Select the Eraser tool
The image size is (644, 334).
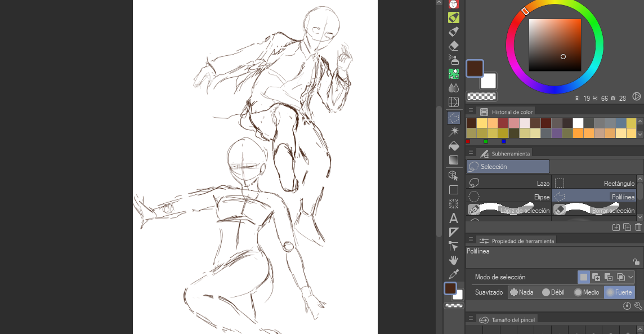[454, 46]
